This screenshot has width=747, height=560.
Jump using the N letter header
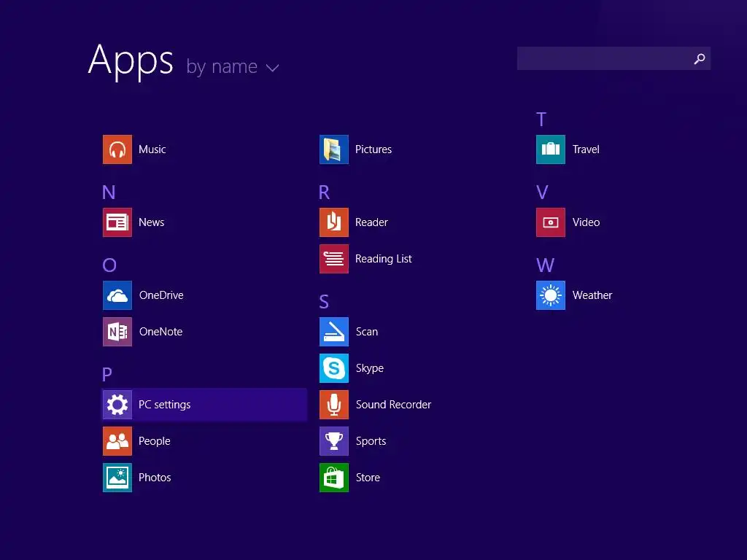109,192
